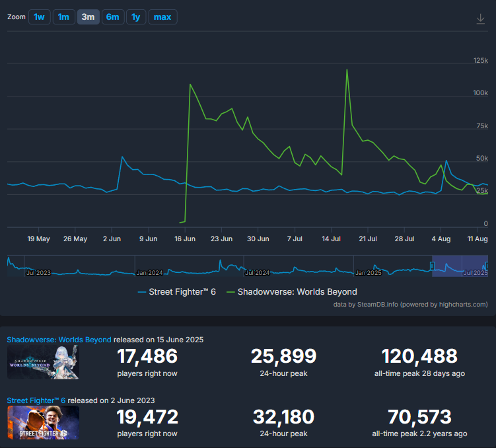The width and height of the screenshot is (496, 448).
Task: Click the navigator's right range handle
Action: pyautogui.click(x=487, y=266)
